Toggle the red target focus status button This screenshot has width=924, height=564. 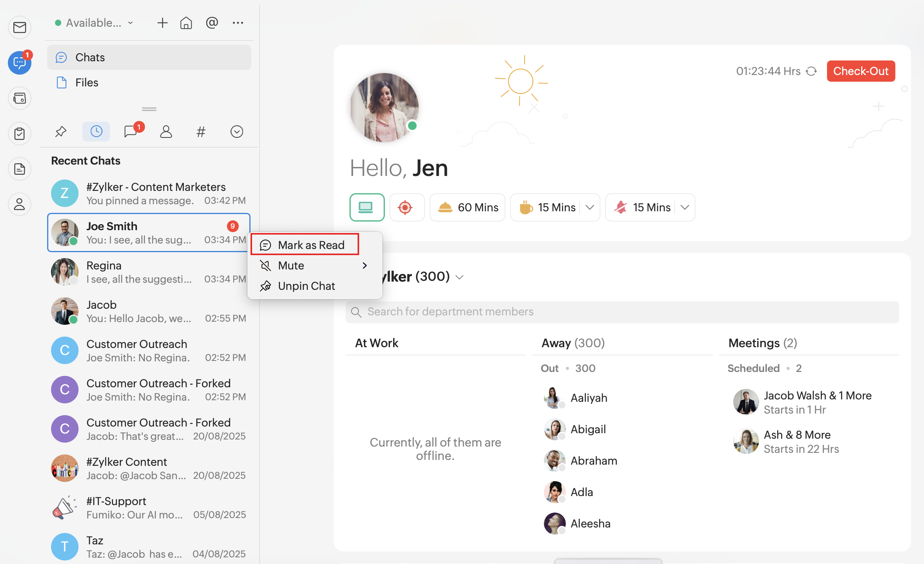tap(406, 207)
